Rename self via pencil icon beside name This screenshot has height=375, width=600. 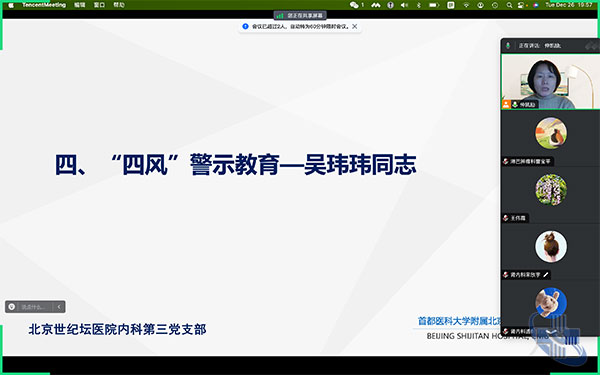(x=546, y=275)
